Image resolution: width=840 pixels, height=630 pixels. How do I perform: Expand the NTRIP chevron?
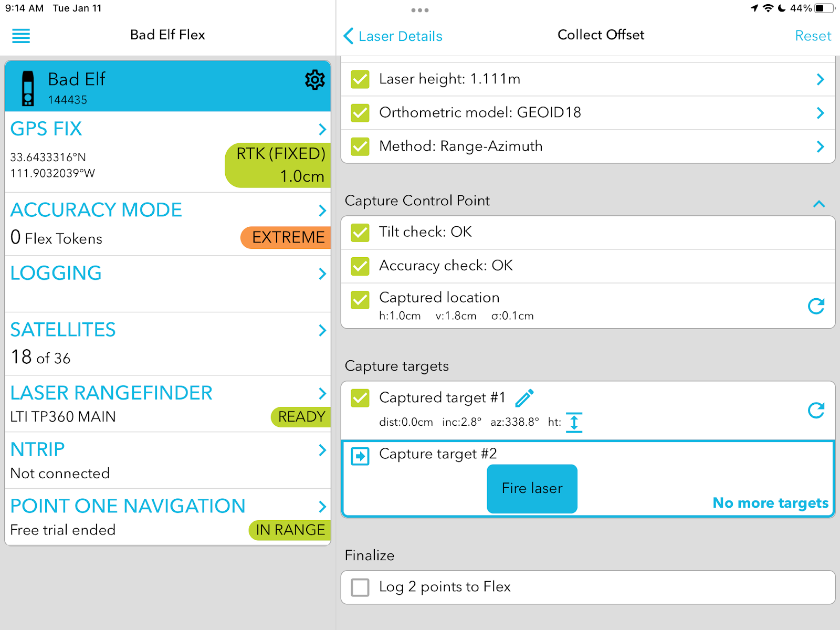click(x=322, y=450)
